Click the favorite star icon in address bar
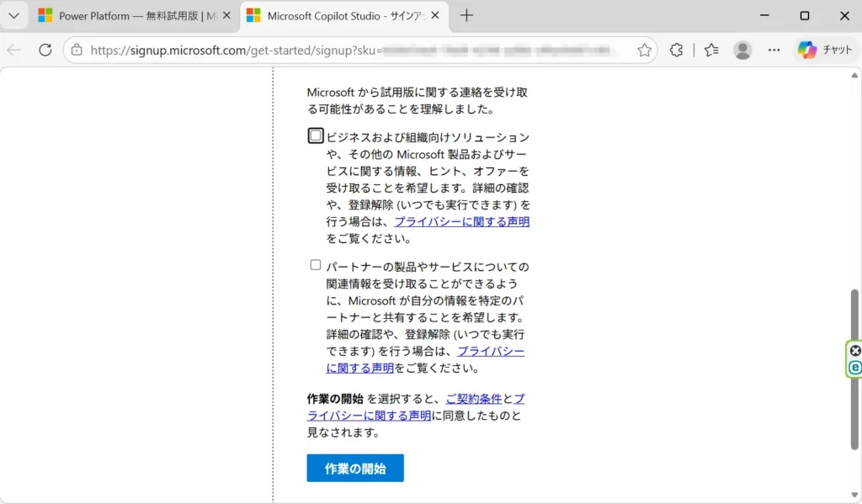 [644, 50]
